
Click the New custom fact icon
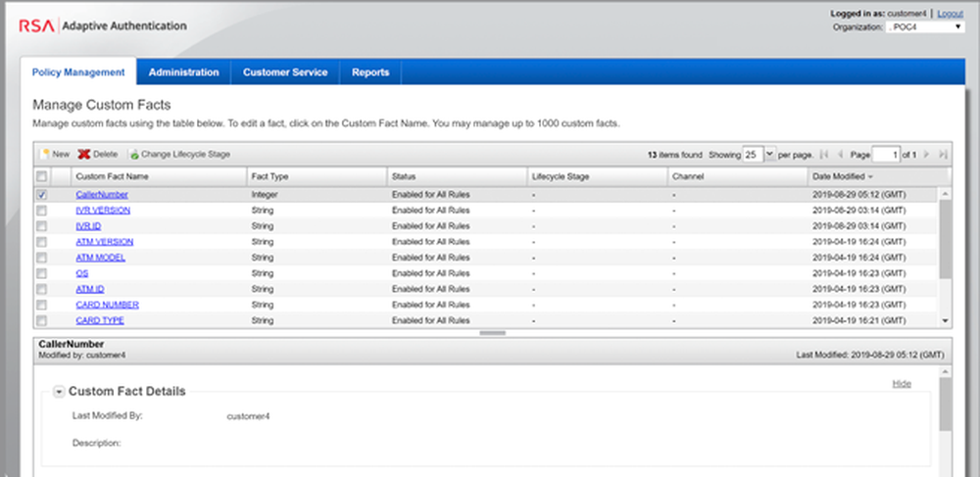[45, 154]
